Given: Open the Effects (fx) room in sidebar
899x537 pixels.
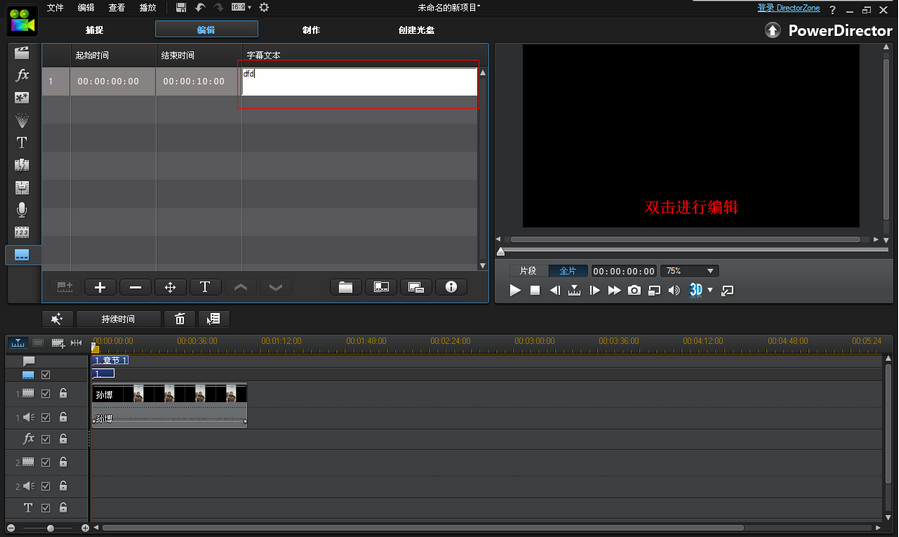Looking at the screenshot, I should [x=22, y=75].
